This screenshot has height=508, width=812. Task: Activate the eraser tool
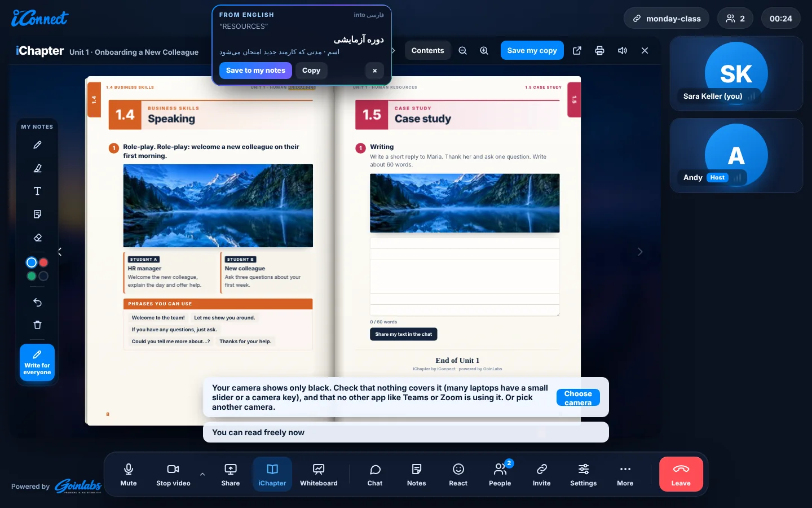pos(37,238)
